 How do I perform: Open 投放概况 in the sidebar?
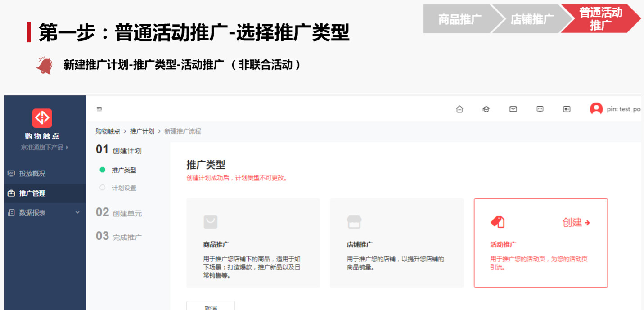(x=32, y=173)
